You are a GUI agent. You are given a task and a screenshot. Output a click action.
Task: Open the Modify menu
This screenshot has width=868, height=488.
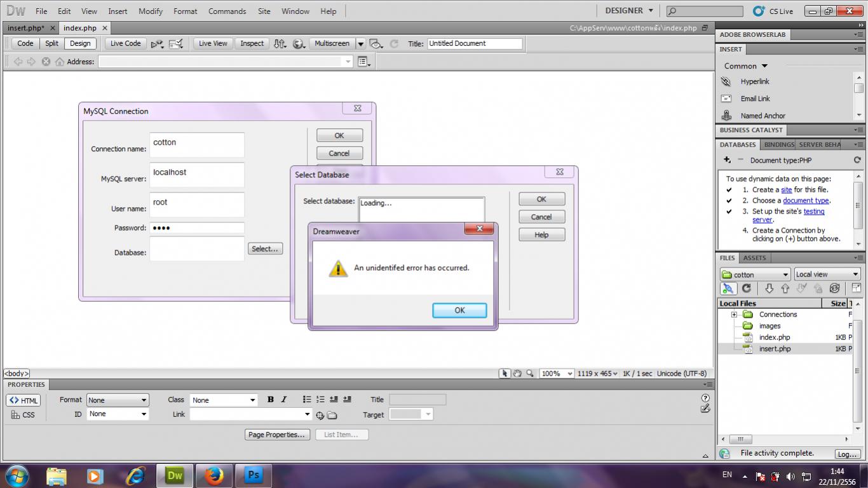(151, 11)
